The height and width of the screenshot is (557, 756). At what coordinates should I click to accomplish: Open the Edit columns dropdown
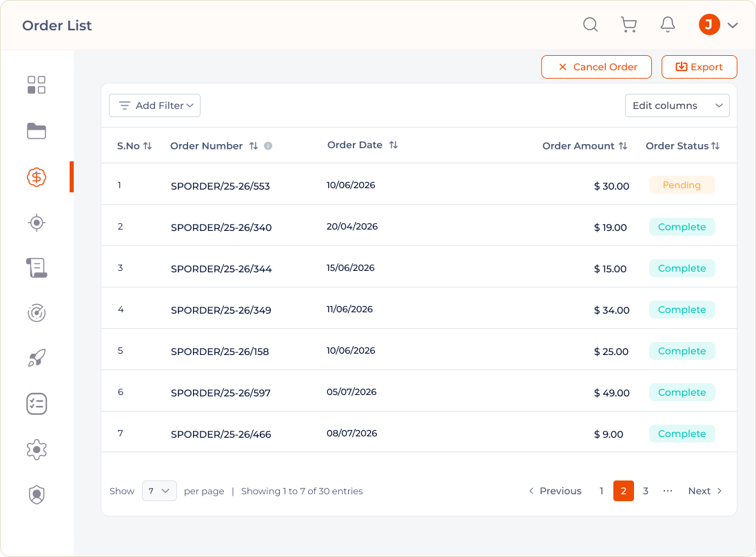pyautogui.click(x=677, y=105)
